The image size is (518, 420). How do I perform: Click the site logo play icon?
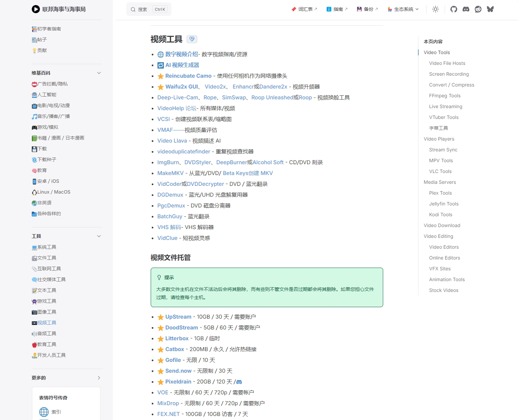(36, 9)
